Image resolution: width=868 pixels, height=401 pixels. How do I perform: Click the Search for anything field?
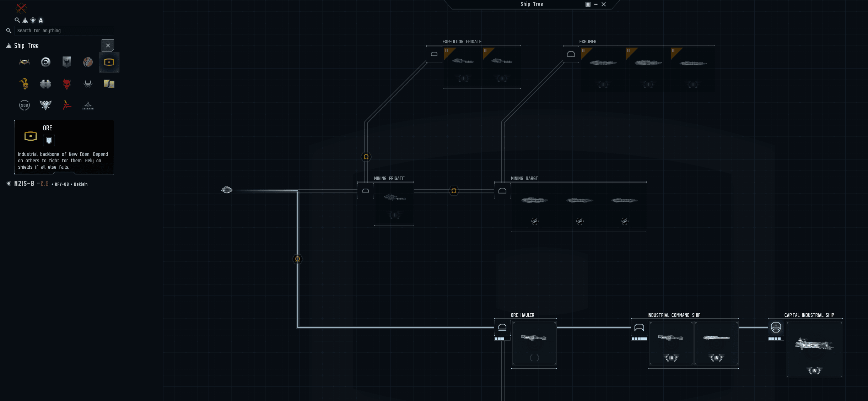click(64, 31)
